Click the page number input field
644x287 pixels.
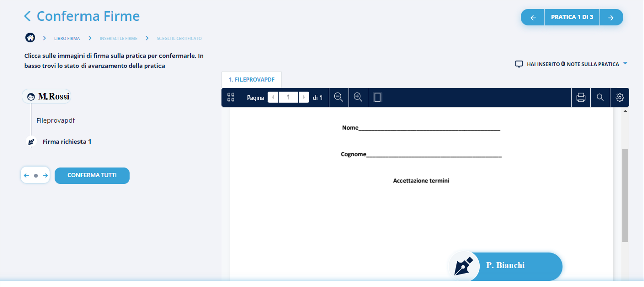click(x=288, y=98)
